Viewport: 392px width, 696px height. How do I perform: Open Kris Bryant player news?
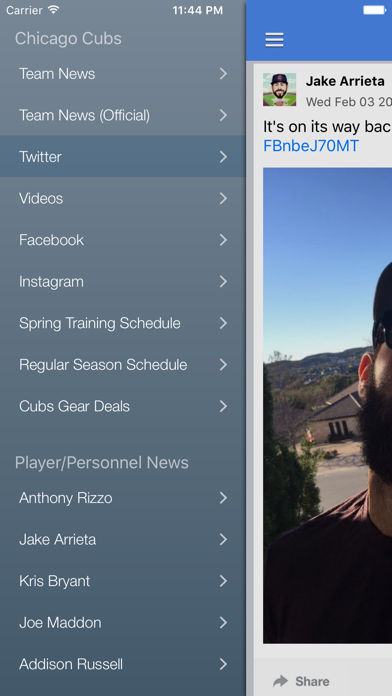pyautogui.click(x=123, y=581)
